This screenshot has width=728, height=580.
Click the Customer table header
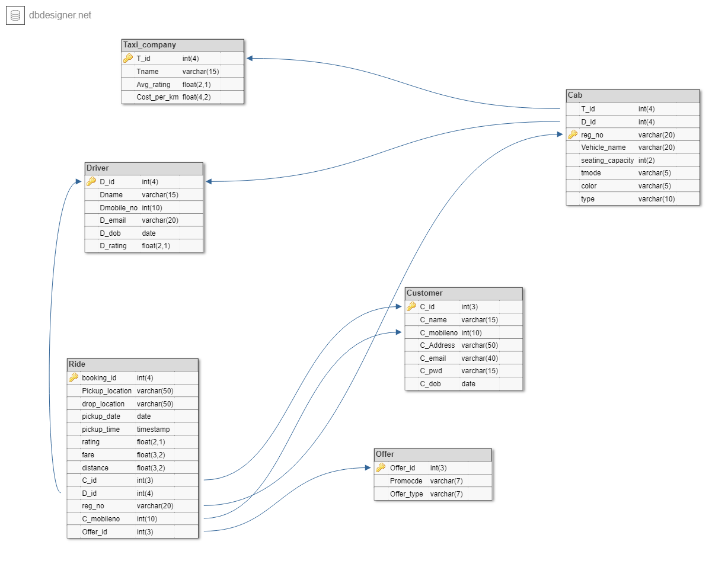click(x=464, y=293)
